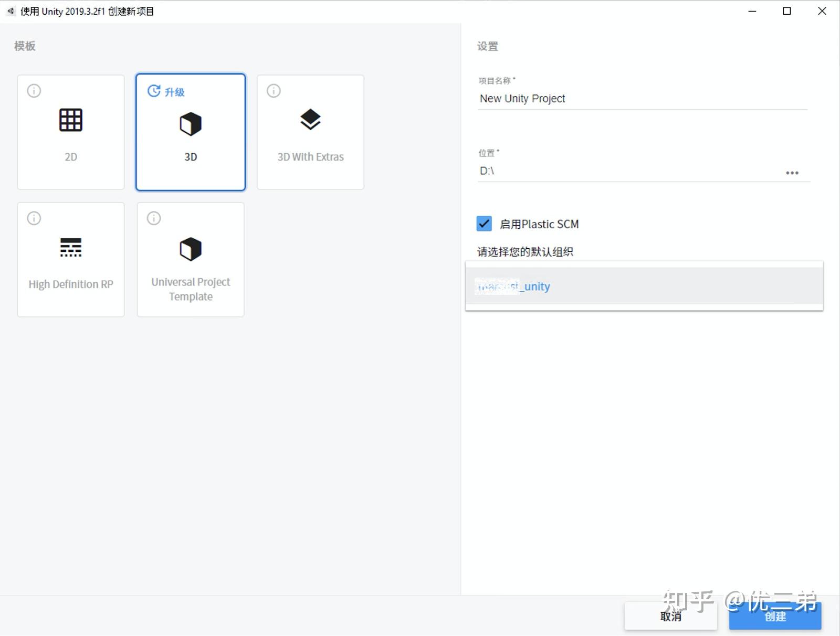Click the minimize window button

(x=752, y=11)
